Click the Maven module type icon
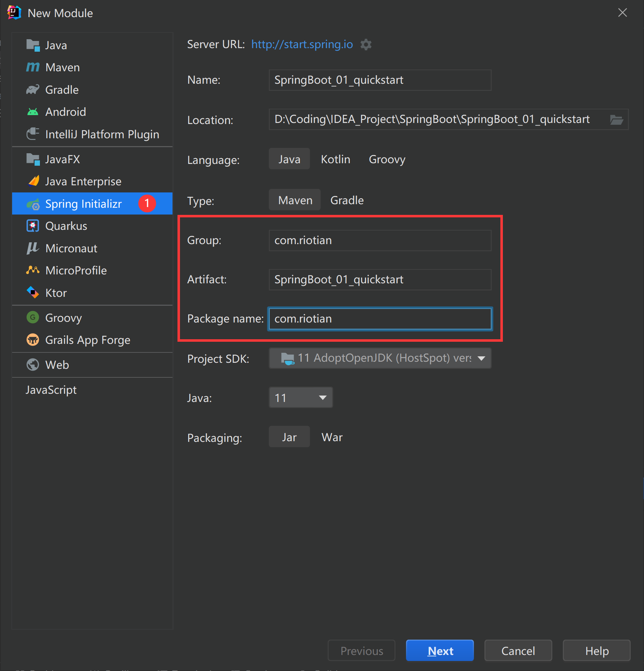 (33, 67)
